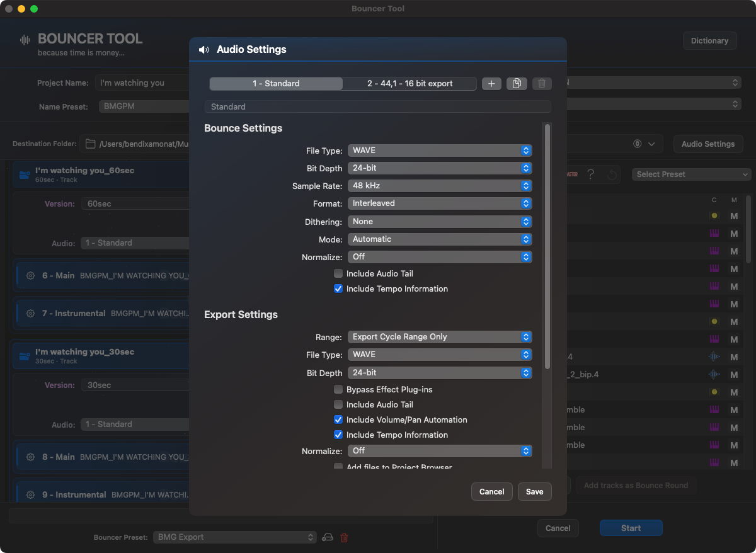Click folder icon of I'm watching you_60sec
The width and height of the screenshot is (756, 553).
25,175
